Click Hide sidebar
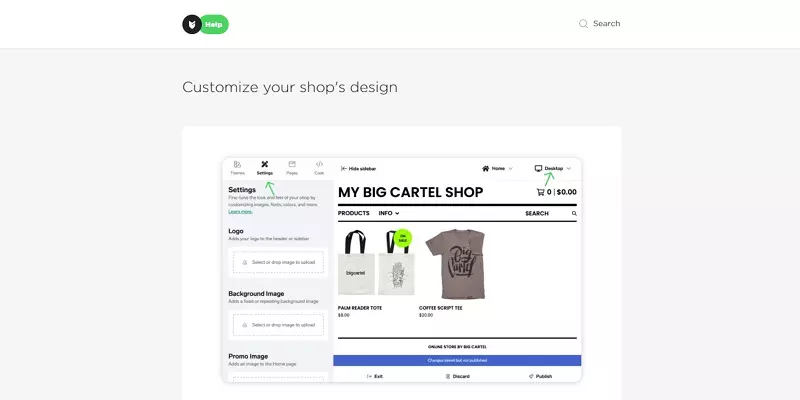Image resolution: width=800 pixels, height=400 pixels. (x=358, y=168)
